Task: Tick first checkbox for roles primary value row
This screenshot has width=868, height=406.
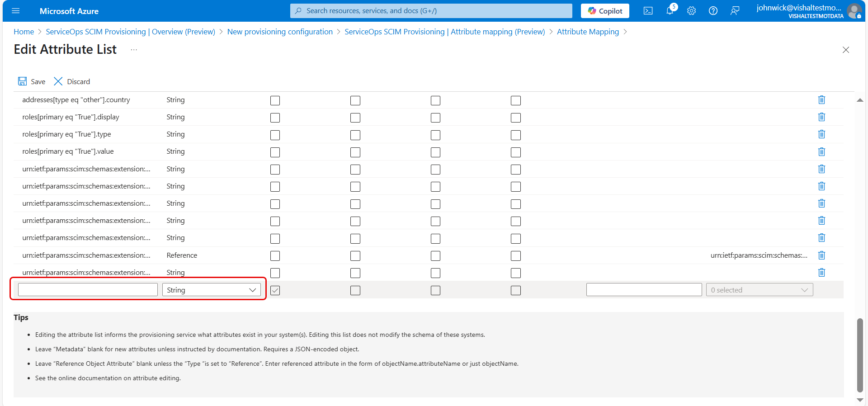Action: click(x=275, y=152)
